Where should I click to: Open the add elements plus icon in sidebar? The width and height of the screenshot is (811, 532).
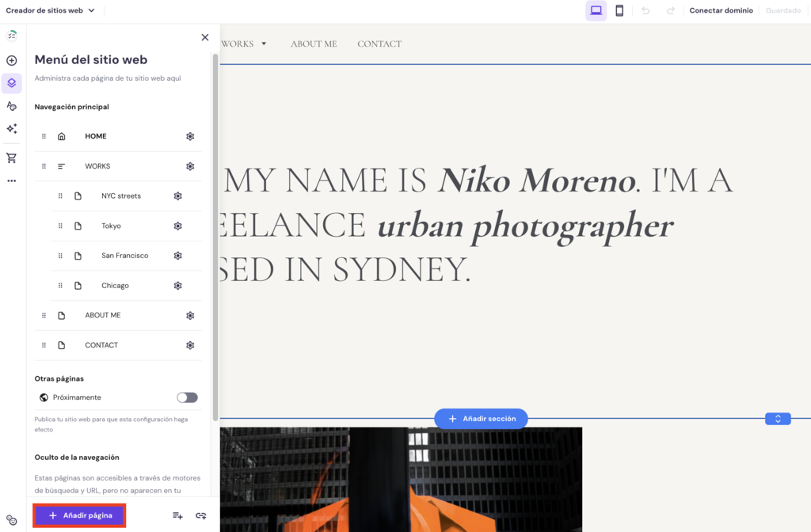pos(11,60)
